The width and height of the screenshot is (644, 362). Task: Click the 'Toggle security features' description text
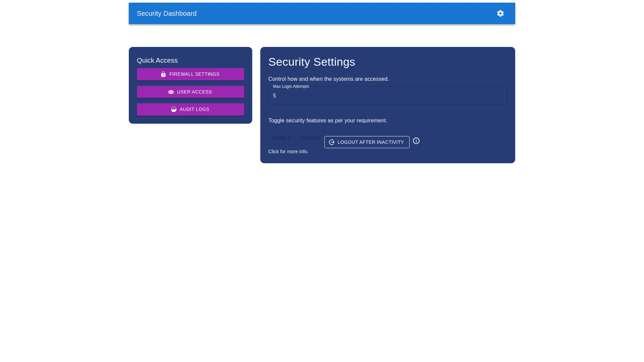click(328, 121)
